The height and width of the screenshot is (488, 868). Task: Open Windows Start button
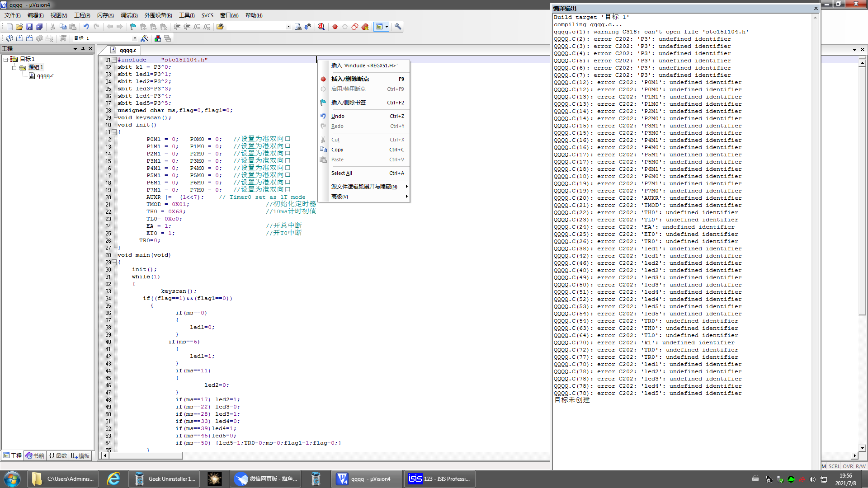click(12, 479)
